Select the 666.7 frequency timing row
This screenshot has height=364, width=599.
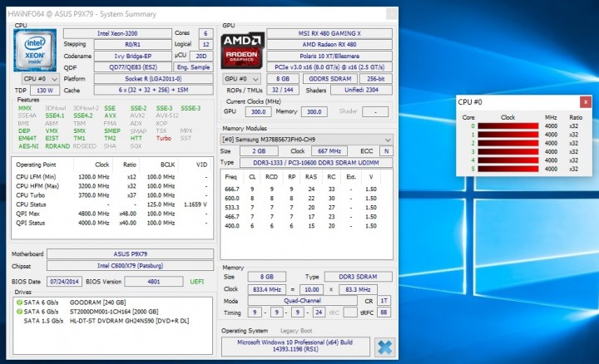301,189
